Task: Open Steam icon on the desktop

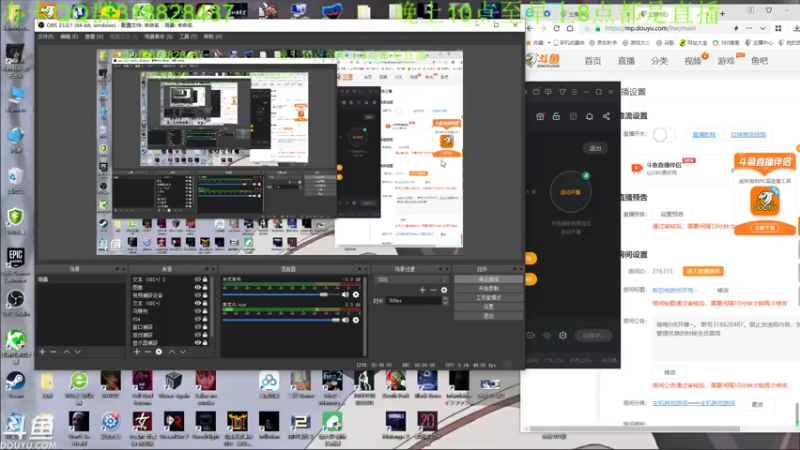Action: (15, 384)
